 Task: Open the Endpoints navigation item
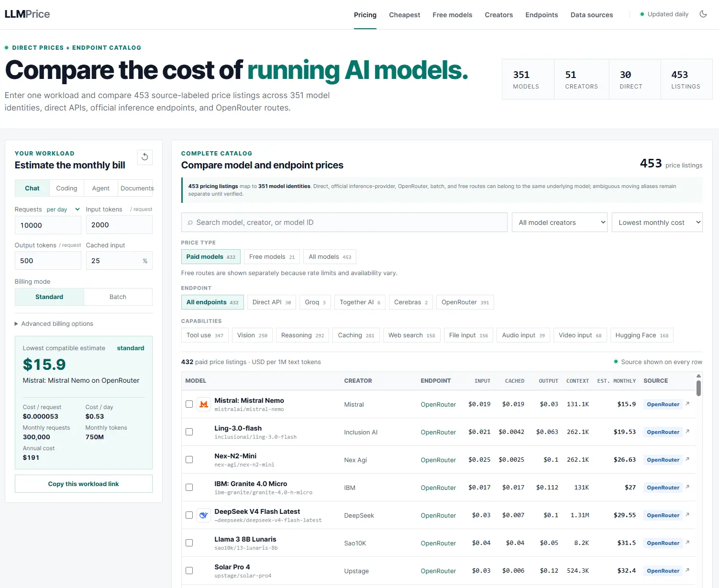pyautogui.click(x=542, y=15)
